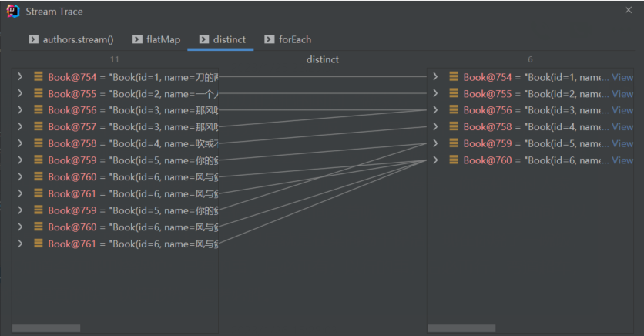Click View link for right Book@760
The width and height of the screenshot is (644, 336).
[x=622, y=160]
